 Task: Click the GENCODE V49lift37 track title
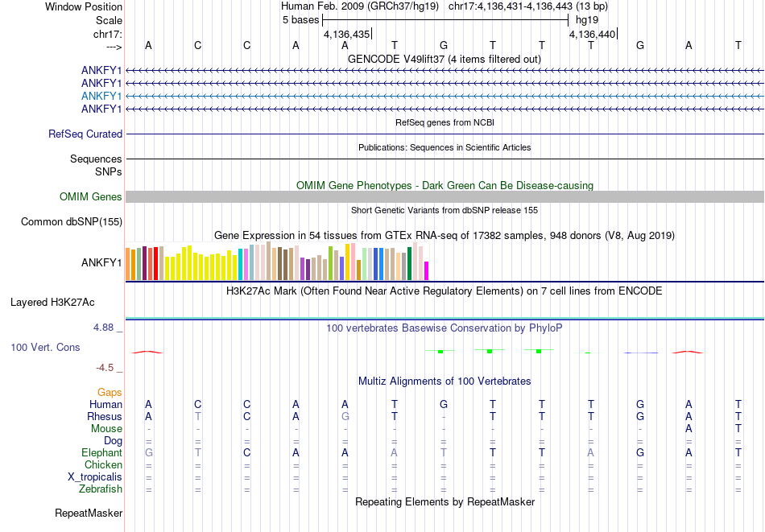444,59
